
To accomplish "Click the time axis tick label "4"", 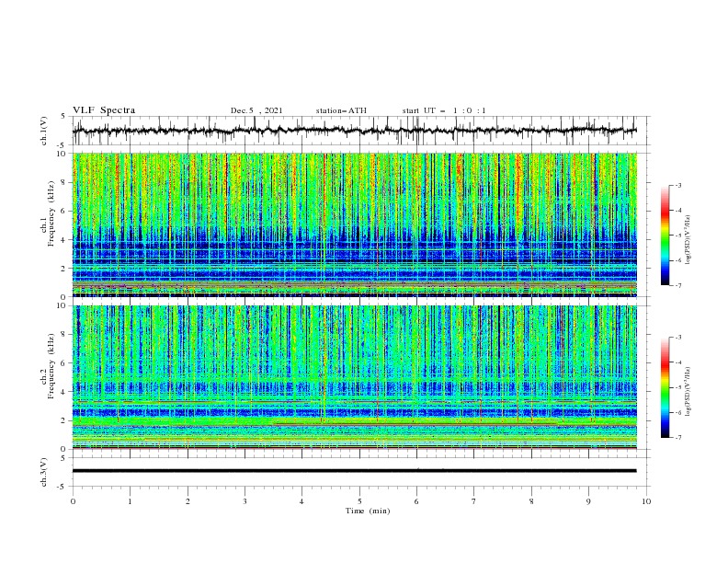I will (x=301, y=501).
